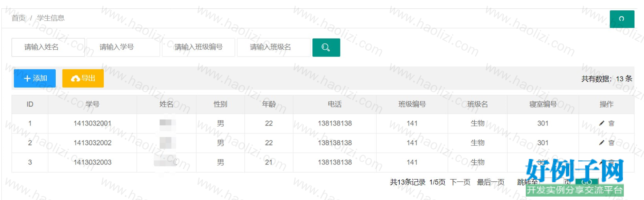Image resolution: width=644 pixels, height=200 pixels.
Task: Focus the 请输入班级名 class name field
Action: [x=274, y=47]
